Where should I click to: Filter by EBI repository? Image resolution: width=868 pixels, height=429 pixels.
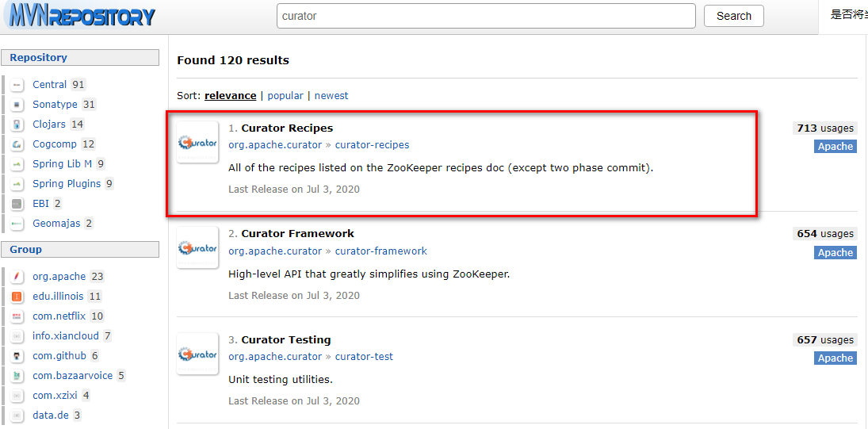(x=41, y=204)
